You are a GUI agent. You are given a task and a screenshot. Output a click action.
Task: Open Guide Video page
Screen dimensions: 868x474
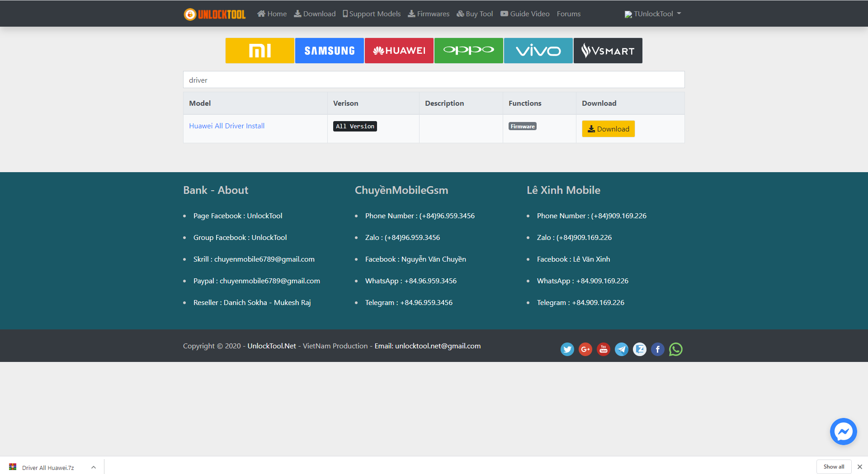(525, 14)
